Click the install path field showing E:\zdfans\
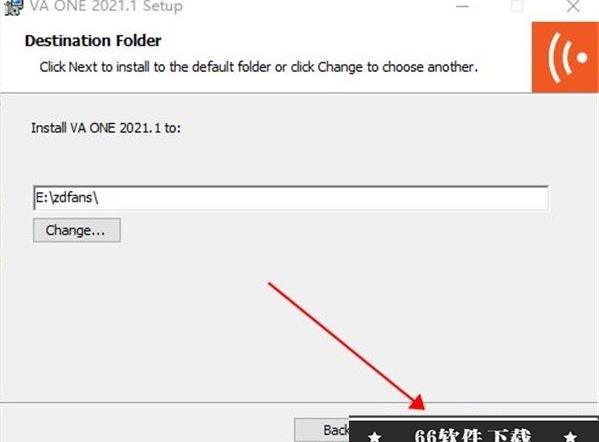This screenshot has width=599, height=442. pyautogui.click(x=291, y=198)
